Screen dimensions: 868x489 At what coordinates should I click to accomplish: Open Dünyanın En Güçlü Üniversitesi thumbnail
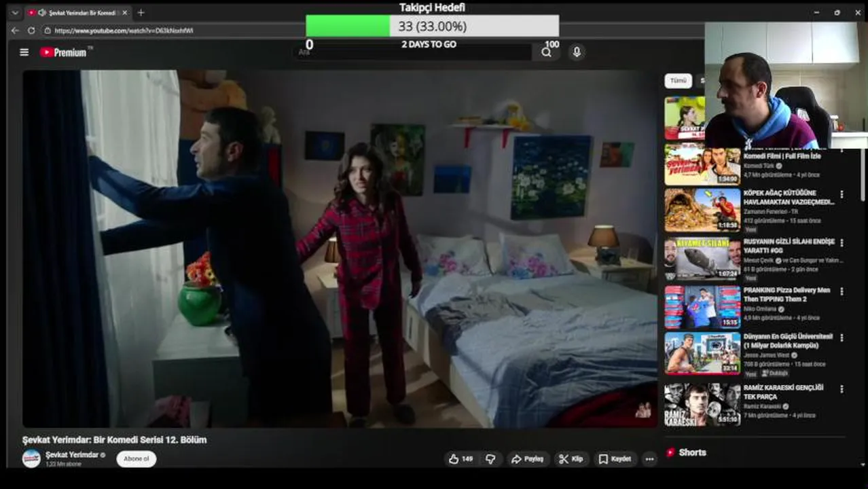pos(702,353)
